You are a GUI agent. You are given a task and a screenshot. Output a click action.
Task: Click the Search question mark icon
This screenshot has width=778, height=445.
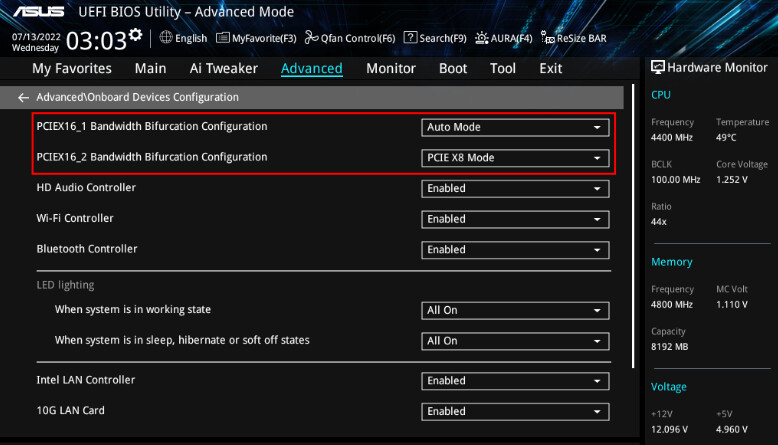(x=410, y=38)
